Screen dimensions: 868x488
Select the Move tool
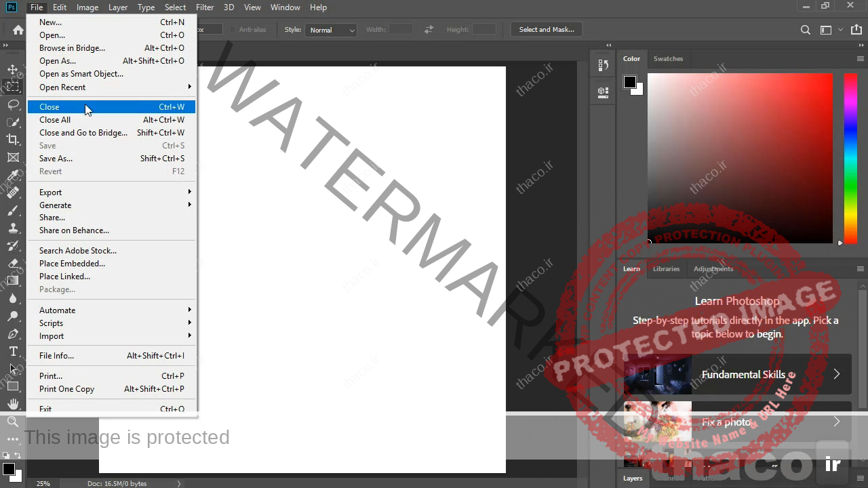tap(13, 69)
